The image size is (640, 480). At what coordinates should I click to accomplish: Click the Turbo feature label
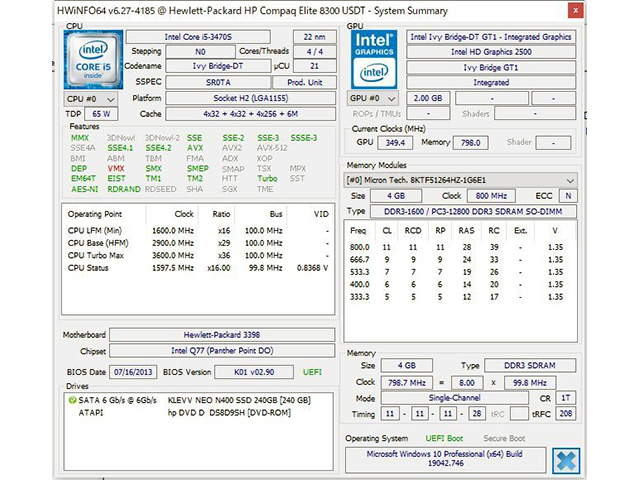[x=267, y=178]
